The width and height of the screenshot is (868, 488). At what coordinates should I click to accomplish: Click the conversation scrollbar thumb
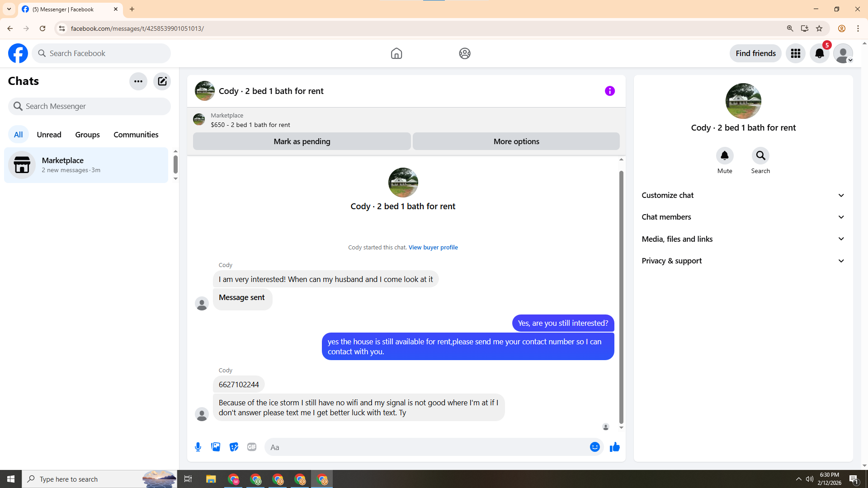coord(621,297)
